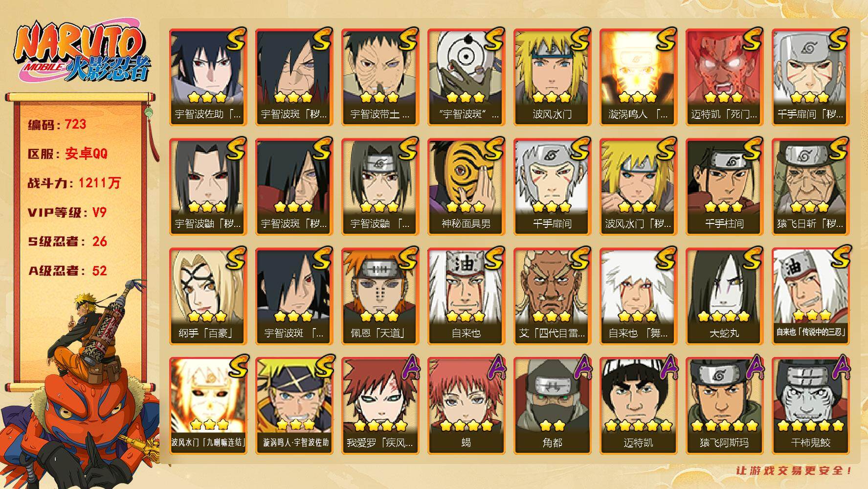Select the 战斗力 1211万 text on scroll
868x489 pixels.
click(74, 183)
